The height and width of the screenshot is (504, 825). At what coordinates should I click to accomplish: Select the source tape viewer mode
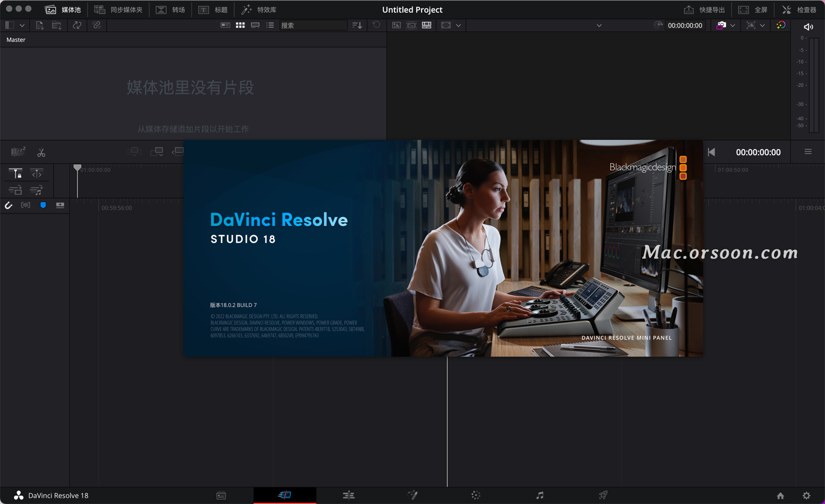(x=411, y=25)
